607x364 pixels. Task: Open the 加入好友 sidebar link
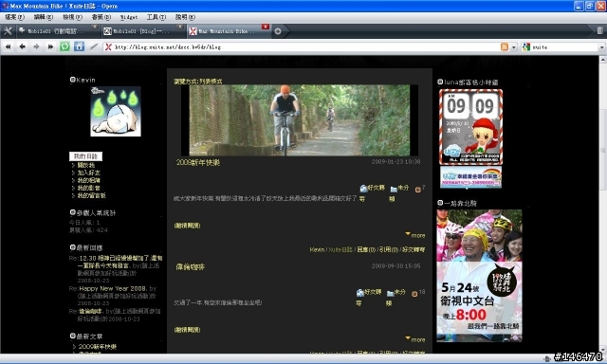(88, 173)
